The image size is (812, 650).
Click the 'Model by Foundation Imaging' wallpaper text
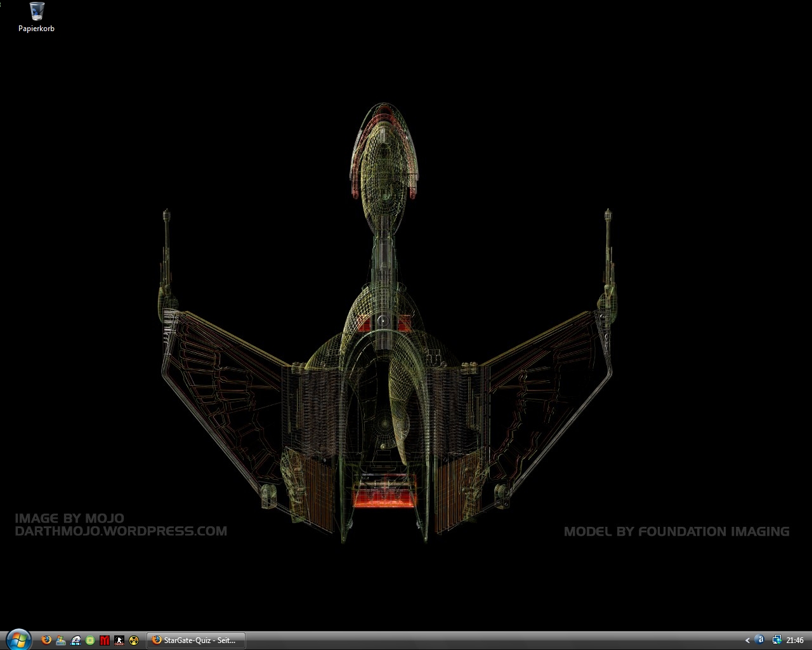click(676, 531)
